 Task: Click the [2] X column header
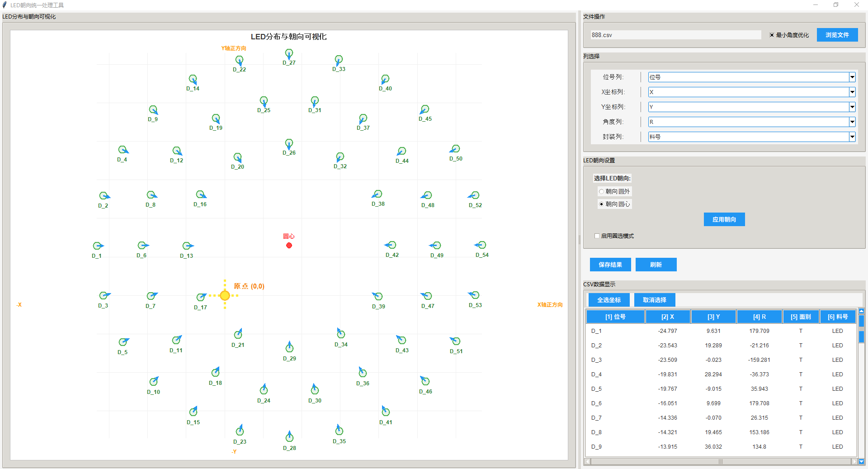pyautogui.click(x=667, y=317)
